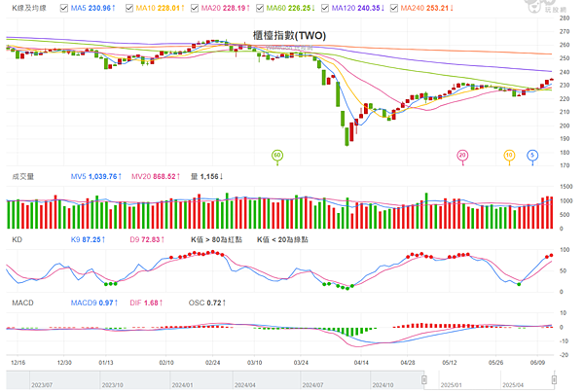
Task: Click the MV5 1,039.76 value
Action: click(96, 176)
